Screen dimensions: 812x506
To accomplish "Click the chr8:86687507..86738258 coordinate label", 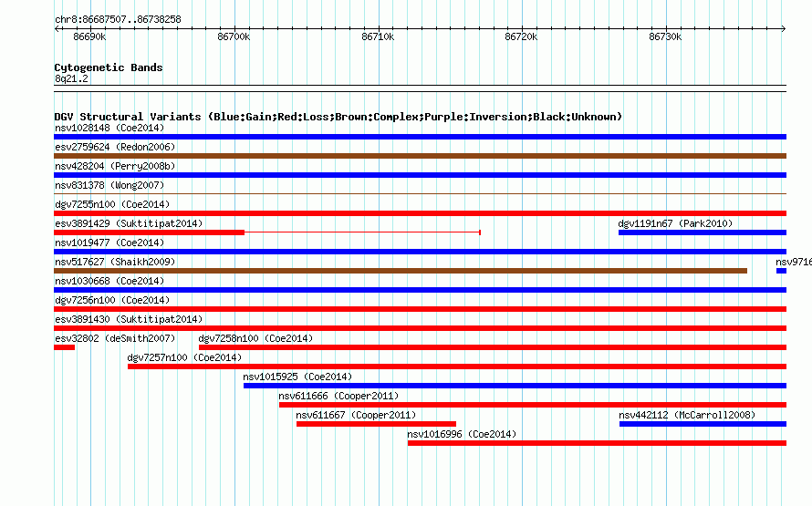I will [x=118, y=19].
